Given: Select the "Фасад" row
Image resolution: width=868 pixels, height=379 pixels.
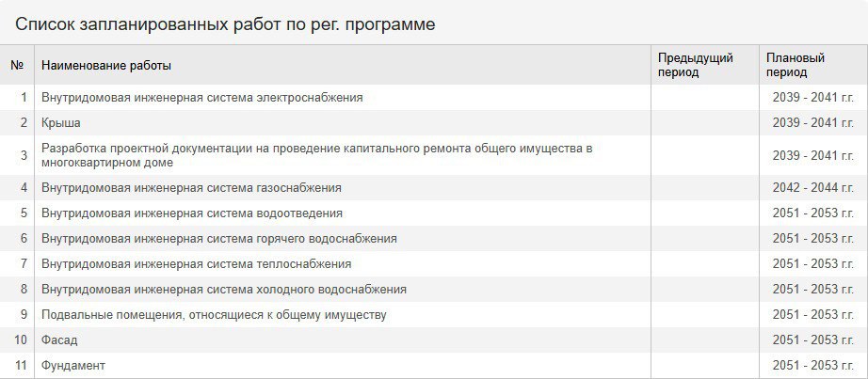Looking at the screenshot, I should coord(434,340).
